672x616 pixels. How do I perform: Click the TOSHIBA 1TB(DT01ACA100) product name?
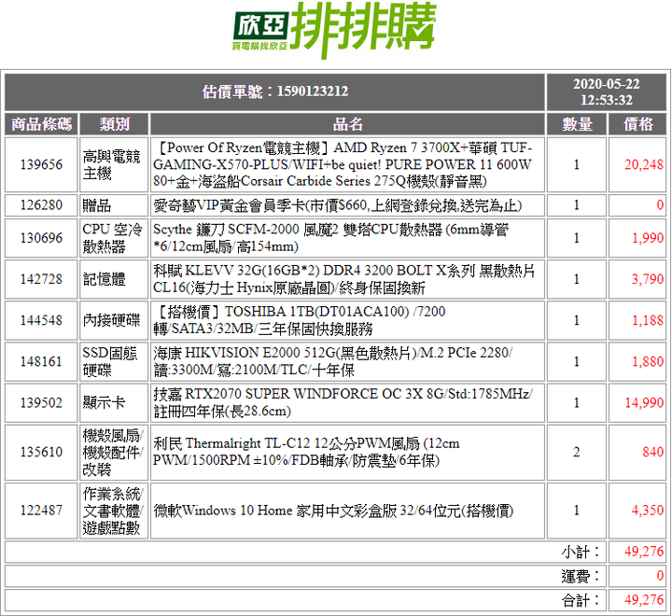tap(300, 320)
